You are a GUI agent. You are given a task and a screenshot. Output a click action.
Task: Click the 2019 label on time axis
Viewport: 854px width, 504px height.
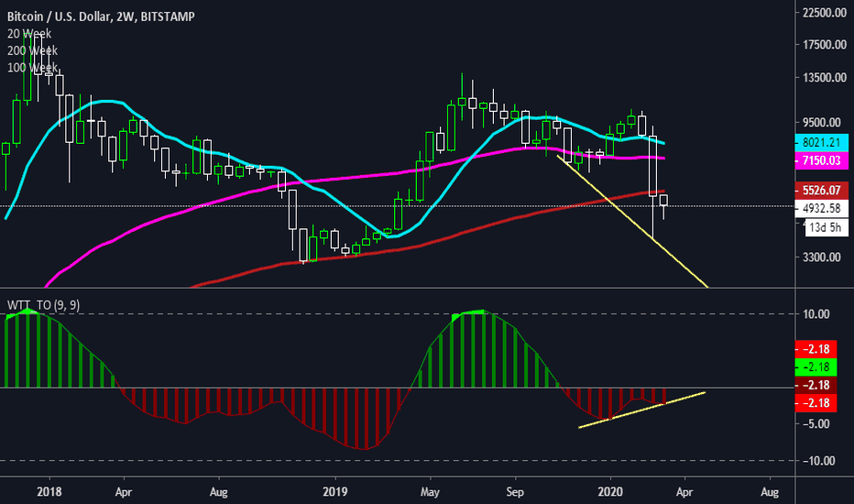335,492
